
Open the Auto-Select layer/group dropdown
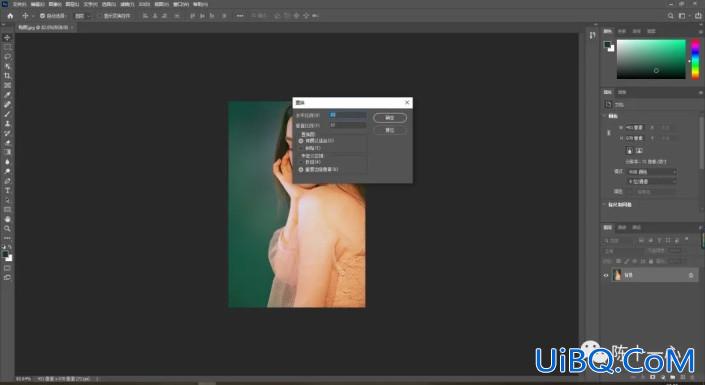tap(82, 16)
